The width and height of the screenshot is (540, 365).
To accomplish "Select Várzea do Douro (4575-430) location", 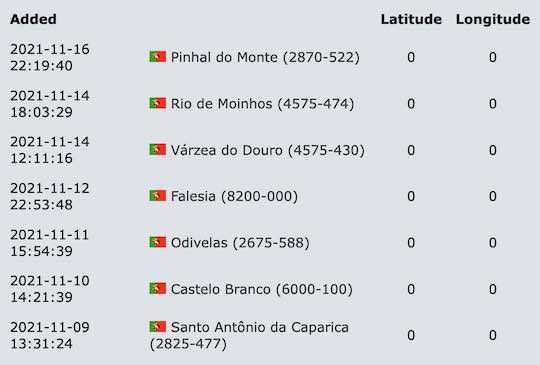I will [x=268, y=150].
